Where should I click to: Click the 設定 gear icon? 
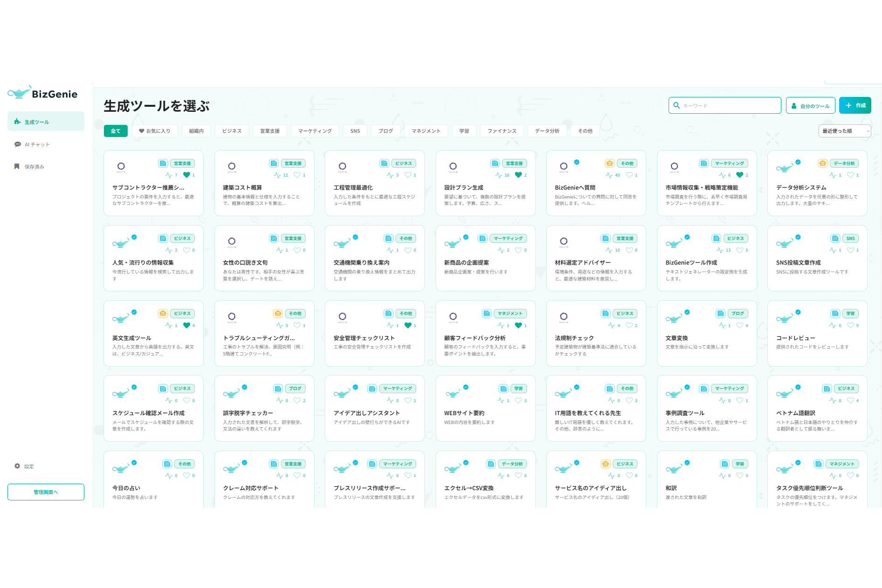pyautogui.click(x=17, y=466)
